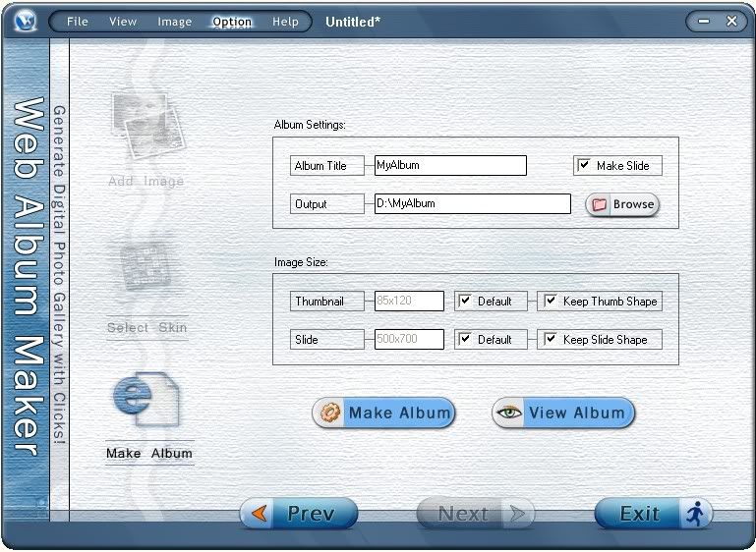Uncheck the Thumbnail Default checkbox

465,302
